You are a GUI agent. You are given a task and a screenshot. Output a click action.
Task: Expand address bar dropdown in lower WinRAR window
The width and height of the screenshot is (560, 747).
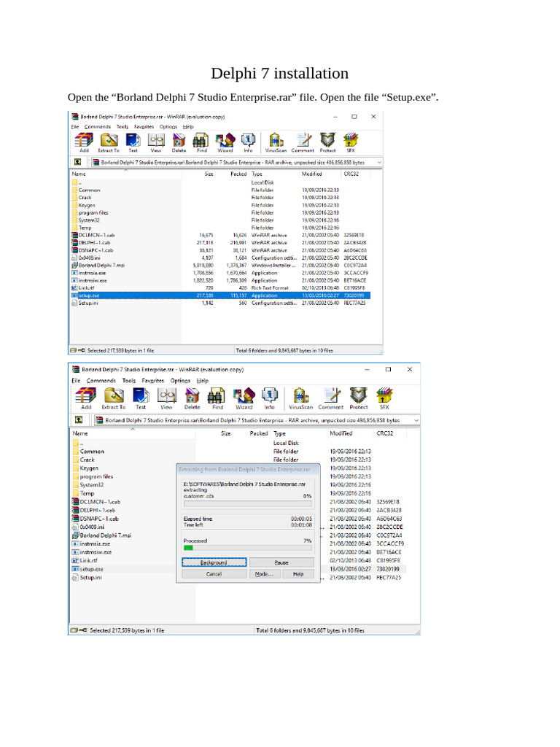pos(416,420)
